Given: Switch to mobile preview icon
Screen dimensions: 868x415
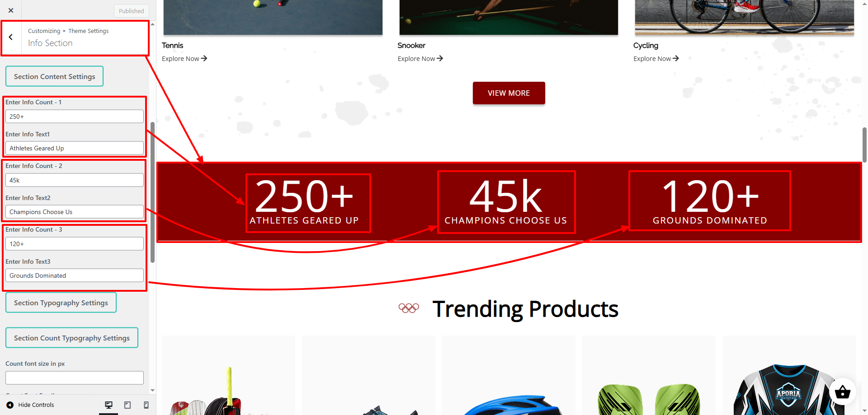Looking at the screenshot, I should 146,405.
